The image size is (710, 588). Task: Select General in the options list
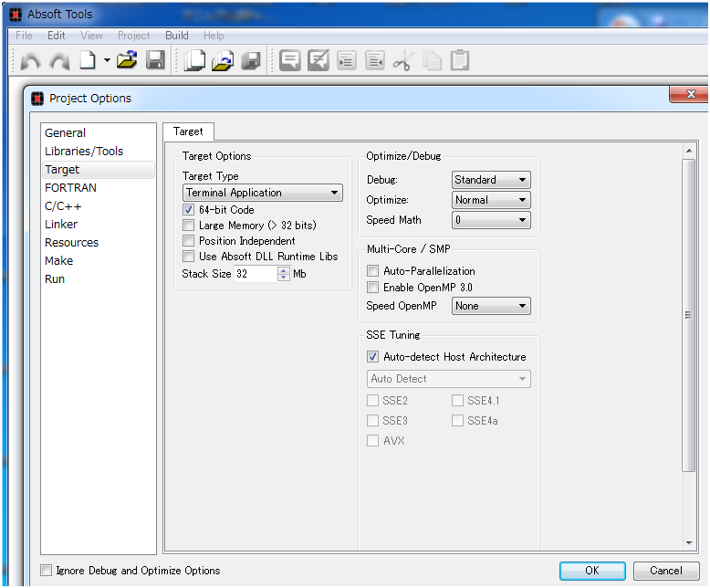(99, 132)
